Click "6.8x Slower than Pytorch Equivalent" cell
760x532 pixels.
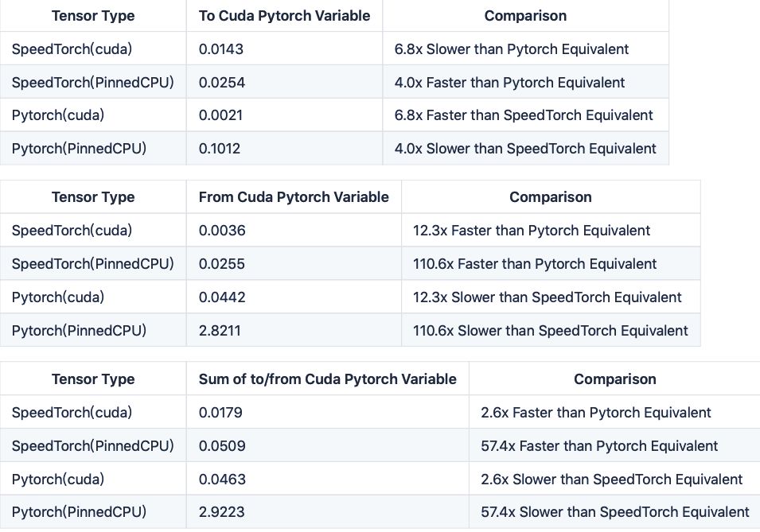click(x=511, y=49)
